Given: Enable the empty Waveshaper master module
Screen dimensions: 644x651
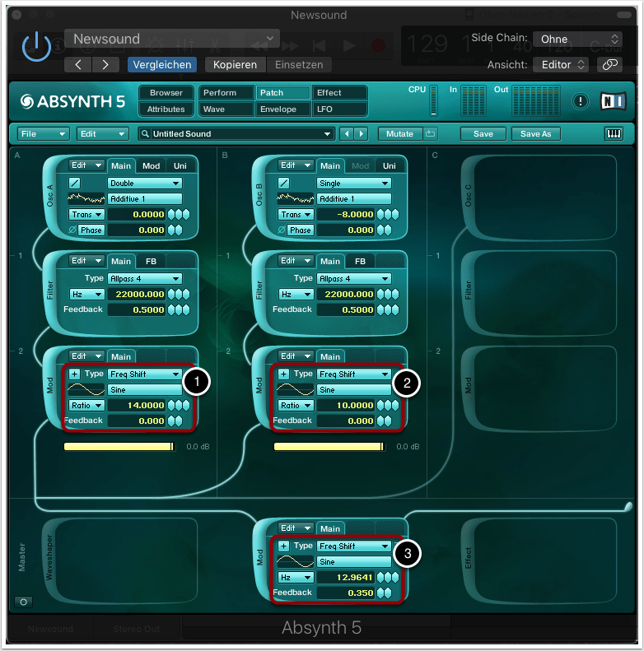Looking at the screenshot, I should [x=120, y=560].
